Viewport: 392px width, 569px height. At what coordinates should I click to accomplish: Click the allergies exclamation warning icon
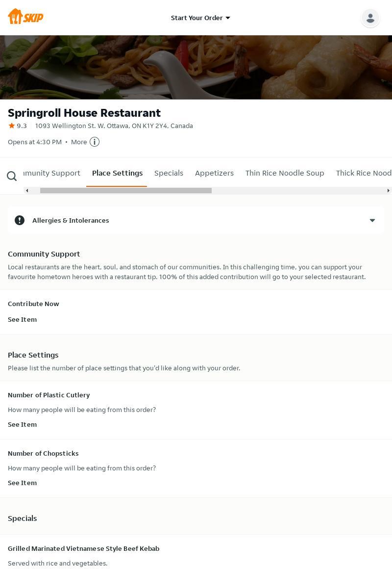click(x=20, y=220)
